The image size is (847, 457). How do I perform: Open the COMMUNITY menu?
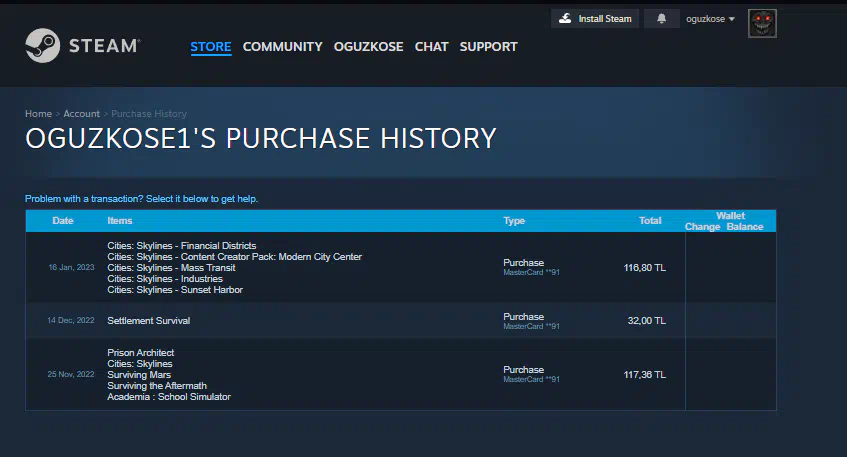click(x=283, y=47)
